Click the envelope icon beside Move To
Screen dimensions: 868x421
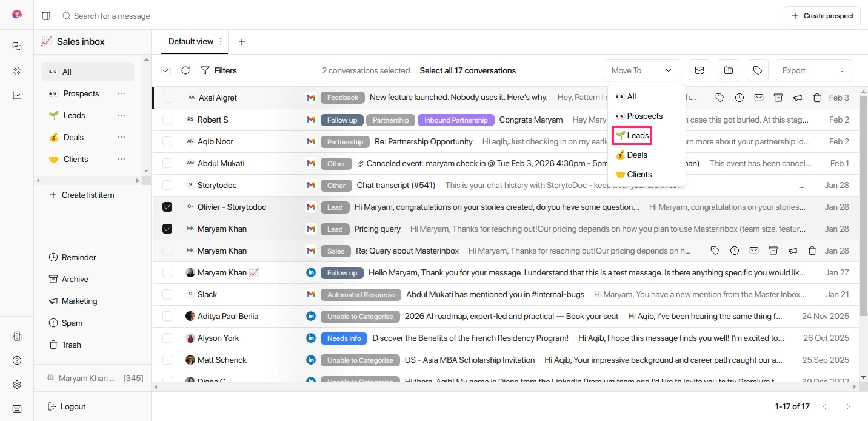699,70
